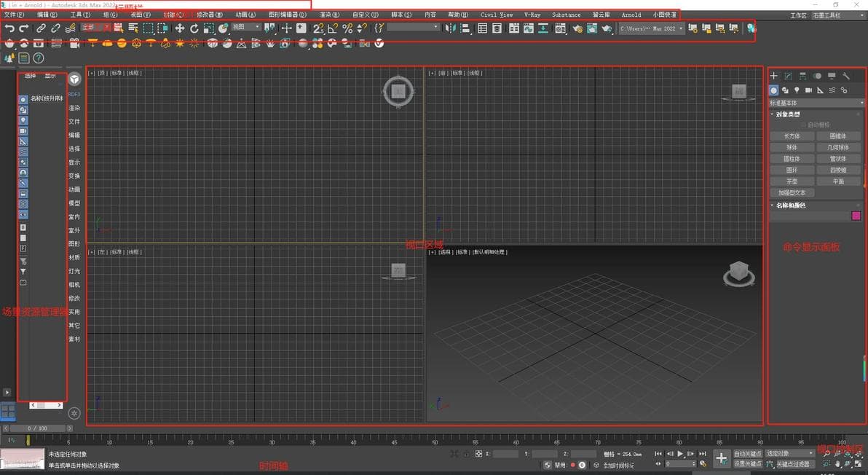Open the V-Ray menu
This screenshot has height=475, width=868.
tap(532, 15)
